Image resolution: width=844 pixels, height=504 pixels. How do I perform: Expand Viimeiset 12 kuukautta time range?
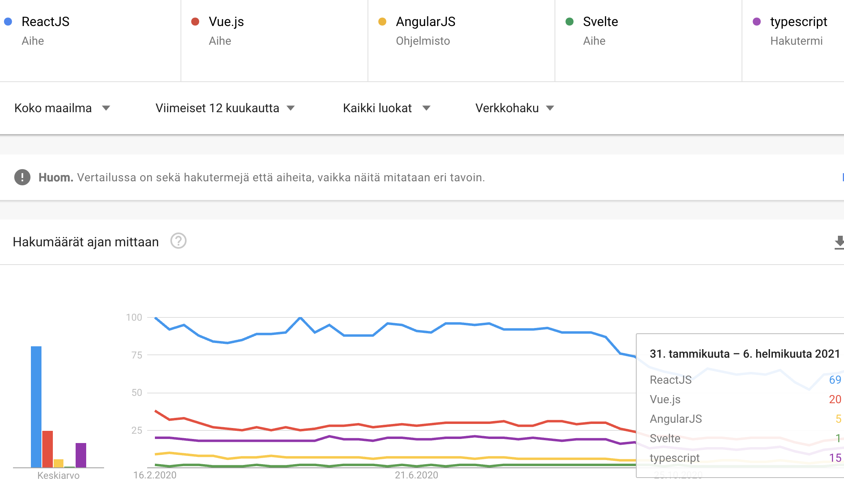[225, 108]
